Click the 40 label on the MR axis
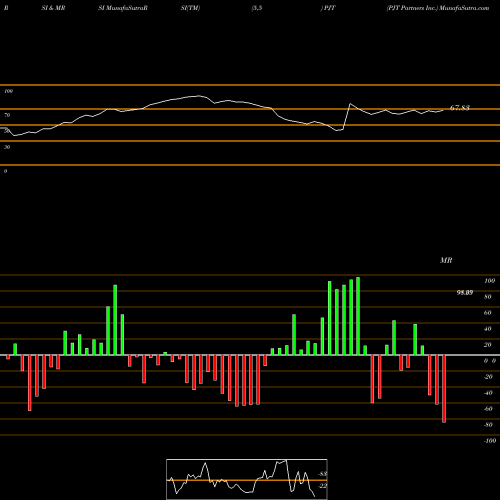The image size is (500, 500). pos(488,329)
